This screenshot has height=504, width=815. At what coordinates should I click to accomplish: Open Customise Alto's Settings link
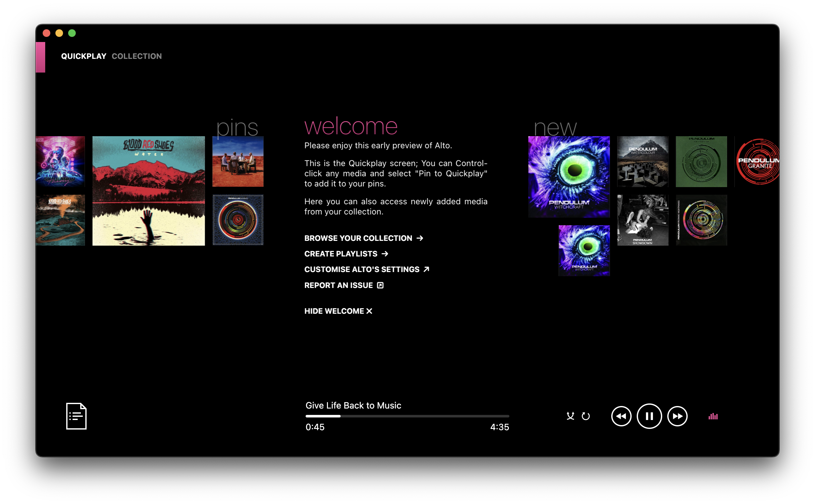pos(367,269)
